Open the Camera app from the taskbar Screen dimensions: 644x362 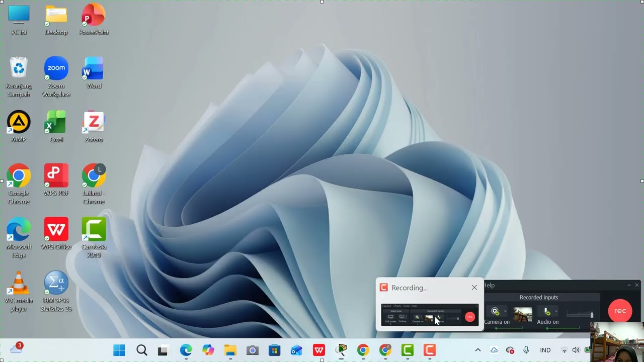252,350
